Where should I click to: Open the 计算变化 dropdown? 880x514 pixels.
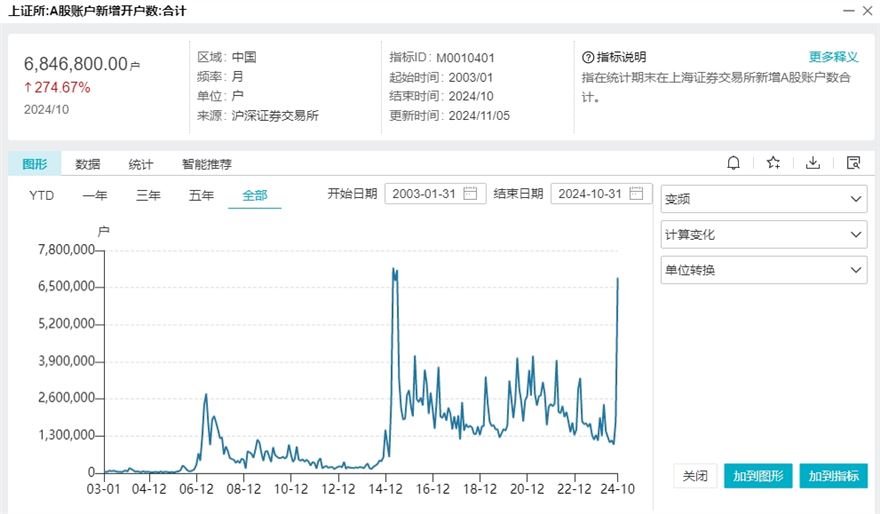pos(763,235)
